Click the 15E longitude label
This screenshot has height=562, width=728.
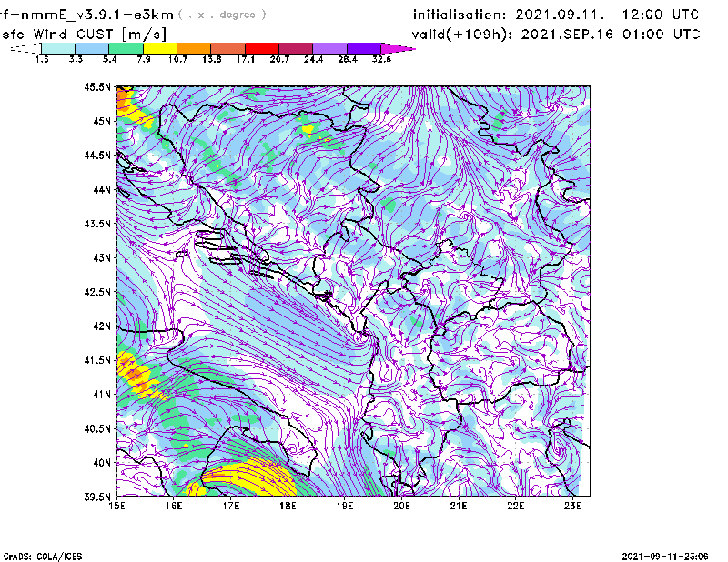click(x=116, y=506)
